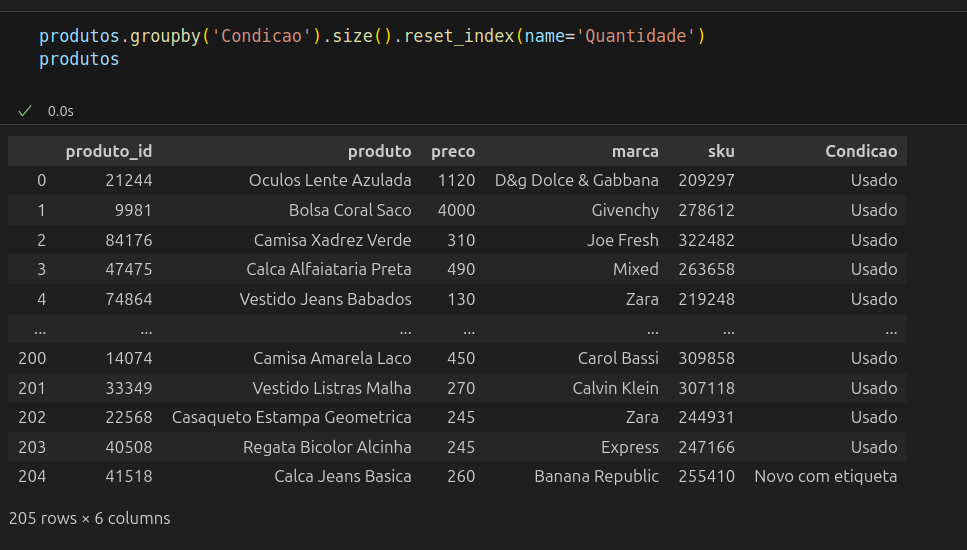The height and width of the screenshot is (550, 967).
Task: Click the marca cell 'Carol Bassi'
Action: tap(618, 358)
